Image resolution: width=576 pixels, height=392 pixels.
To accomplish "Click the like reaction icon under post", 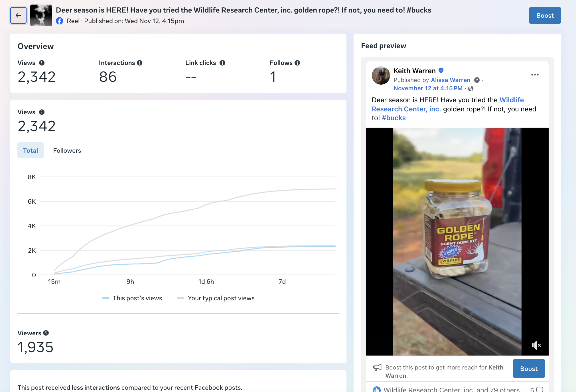I will [x=376, y=389].
